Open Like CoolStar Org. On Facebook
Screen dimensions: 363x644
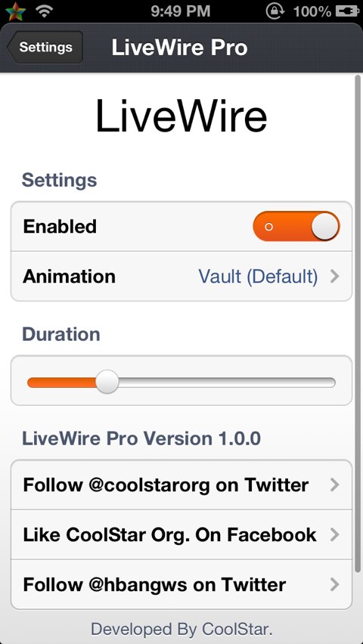click(x=181, y=534)
